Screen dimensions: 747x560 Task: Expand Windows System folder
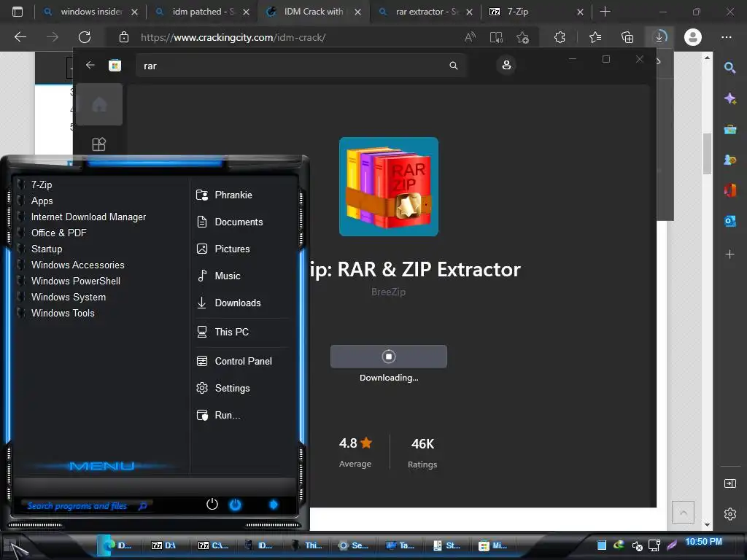(68, 297)
